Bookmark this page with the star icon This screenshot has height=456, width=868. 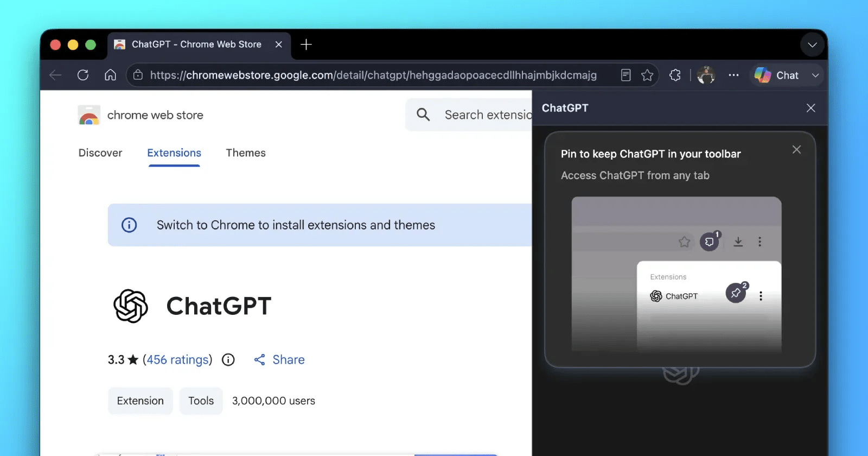(647, 75)
